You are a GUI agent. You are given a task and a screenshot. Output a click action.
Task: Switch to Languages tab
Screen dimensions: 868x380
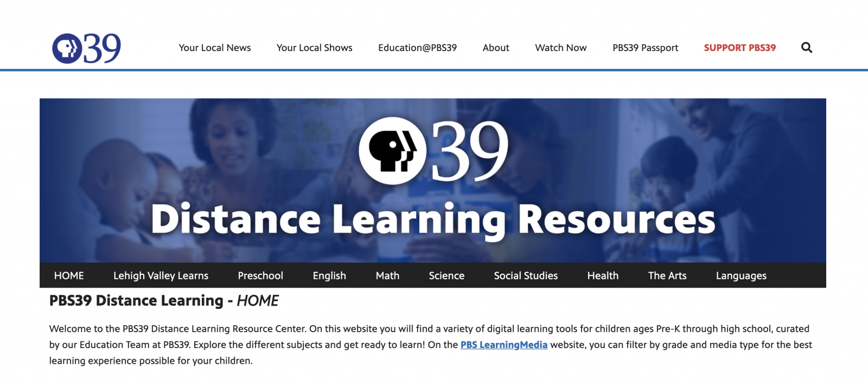coord(741,276)
